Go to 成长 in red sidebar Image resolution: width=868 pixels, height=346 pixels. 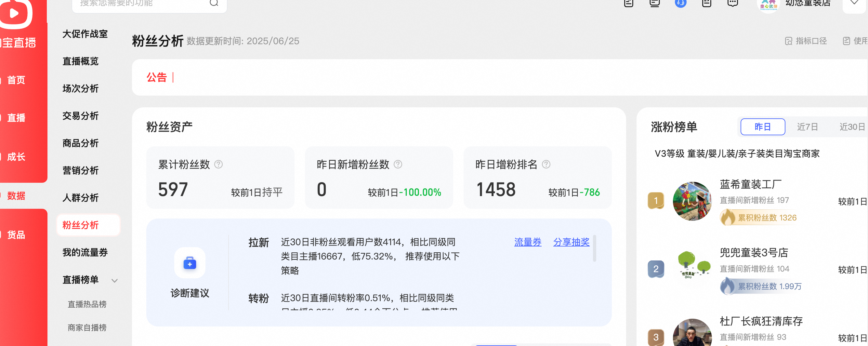coord(16,157)
